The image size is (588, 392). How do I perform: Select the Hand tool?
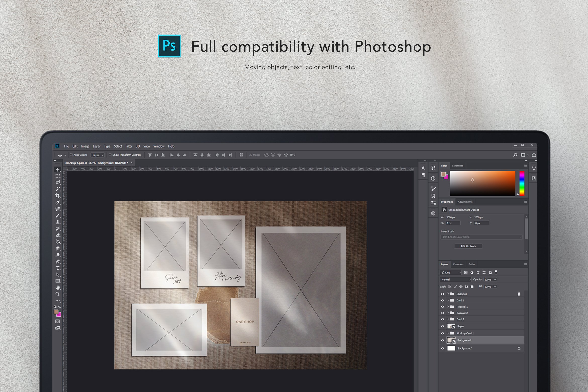click(x=58, y=287)
